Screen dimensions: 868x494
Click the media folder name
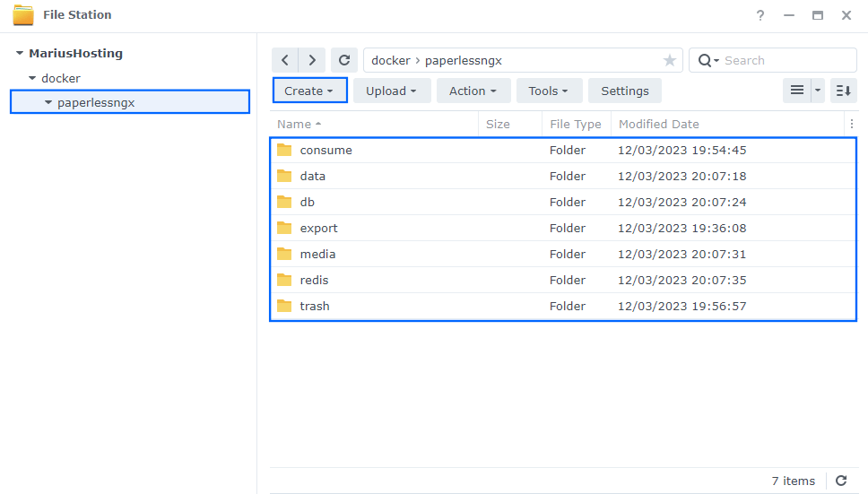pos(317,254)
